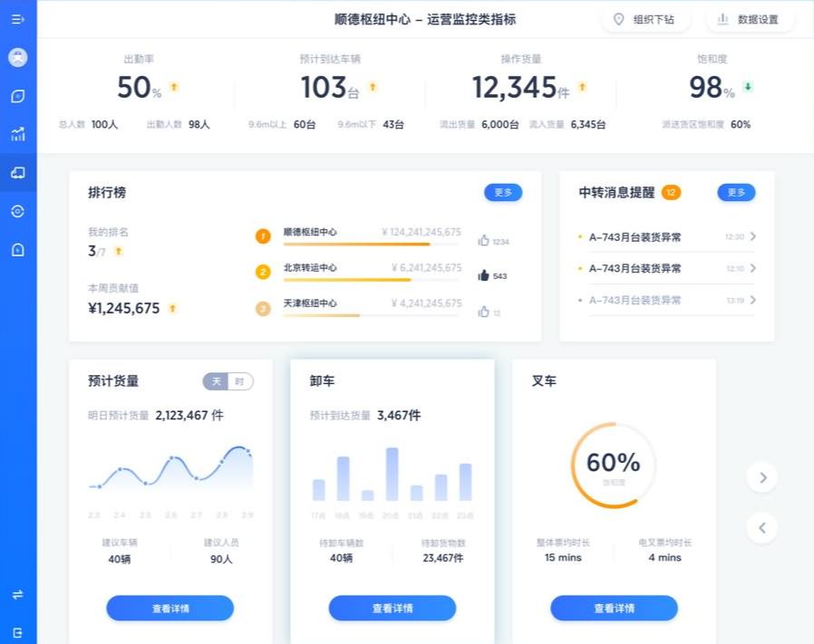814x644 pixels.
Task: Click the highlighted truck monitoring sidebar icon
Action: pyautogui.click(x=18, y=172)
